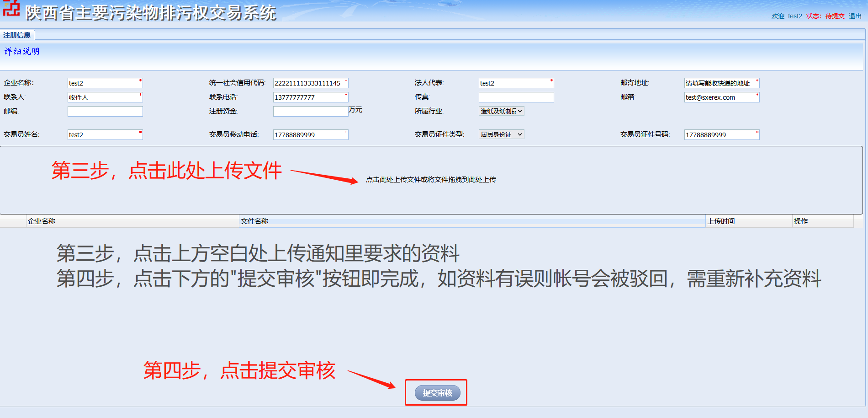This screenshot has height=418, width=868.
Task: Click the 注册资金 input field
Action: tap(311, 111)
